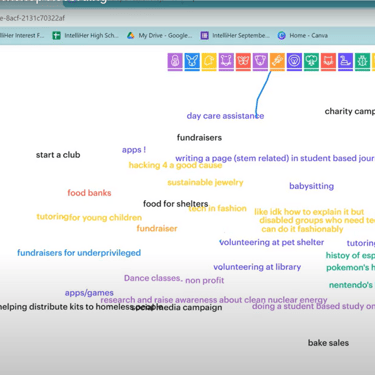Click the 'histoy of esp' response
Viewport: 375px width, 375px height.
click(x=350, y=256)
